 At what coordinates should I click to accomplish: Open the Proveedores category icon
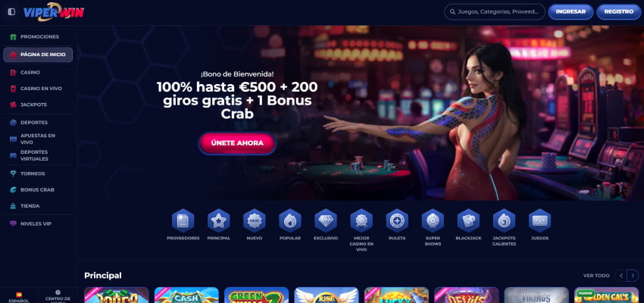(183, 221)
